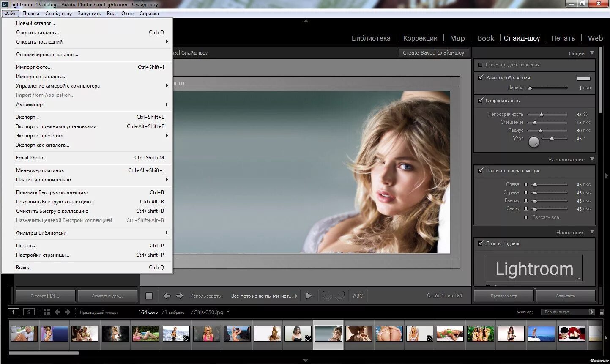Stop slideshow playback square icon

click(x=149, y=296)
